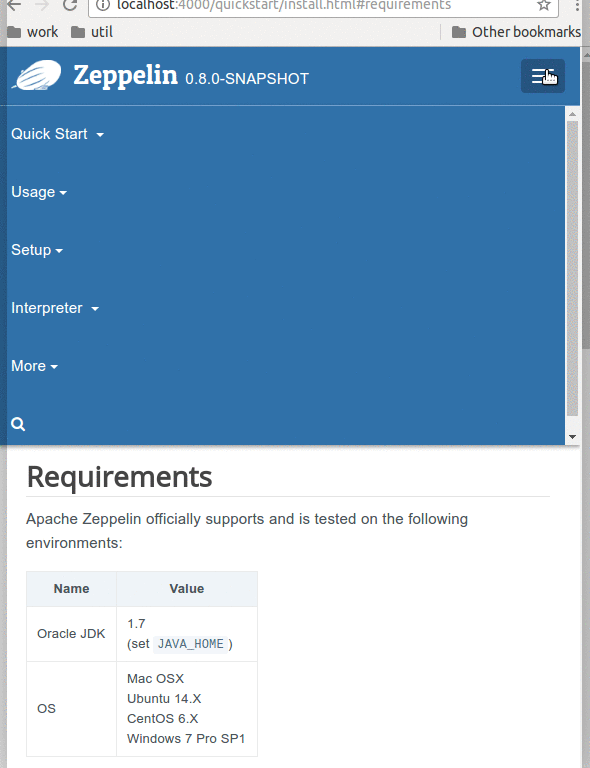Click the navbar scrollbar up arrow
This screenshot has width=590, height=768.
[x=572, y=114]
